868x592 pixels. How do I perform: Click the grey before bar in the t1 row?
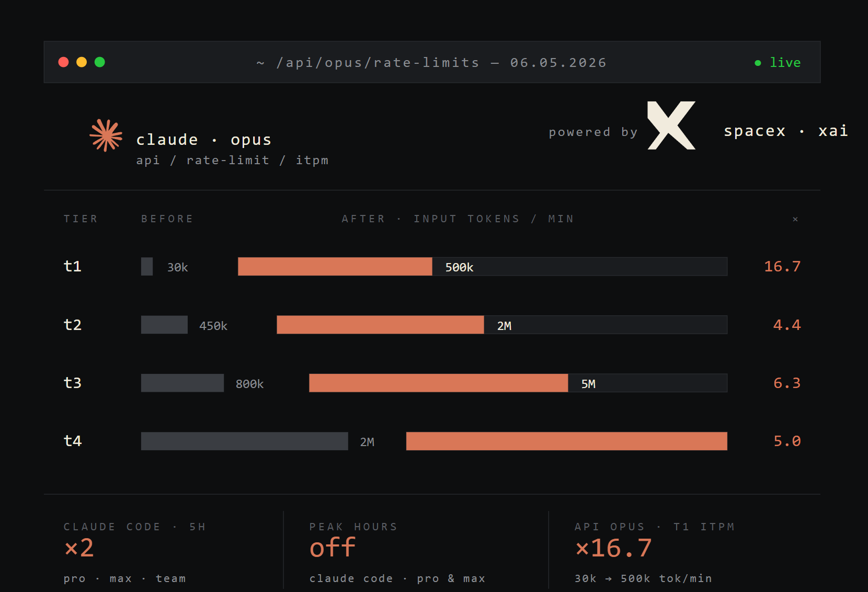click(147, 266)
